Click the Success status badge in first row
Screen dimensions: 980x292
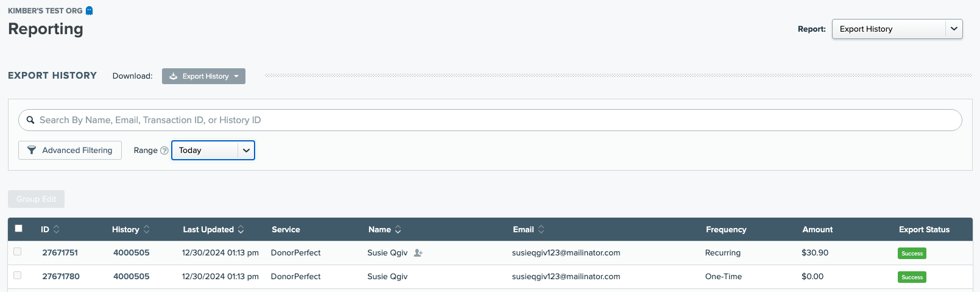[x=911, y=253]
